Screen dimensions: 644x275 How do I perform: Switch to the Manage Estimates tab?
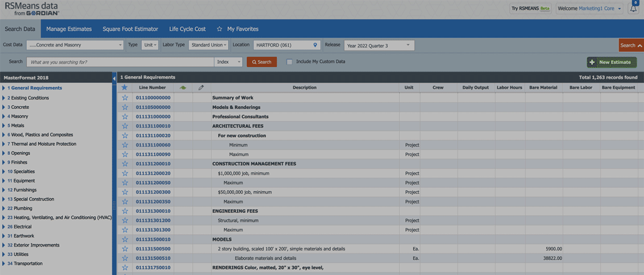point(69,29)
